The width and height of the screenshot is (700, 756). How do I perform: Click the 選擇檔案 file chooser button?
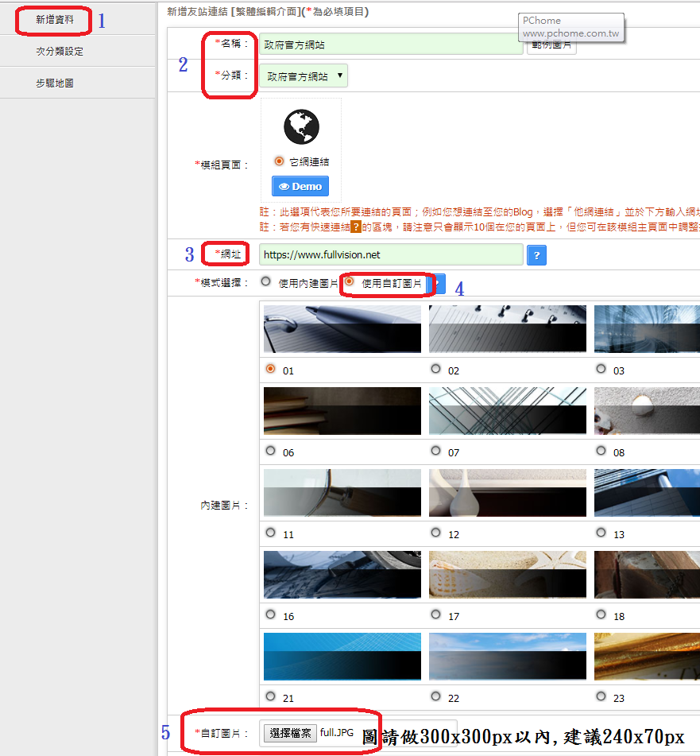pyautogui.click(x=290, y=733)
